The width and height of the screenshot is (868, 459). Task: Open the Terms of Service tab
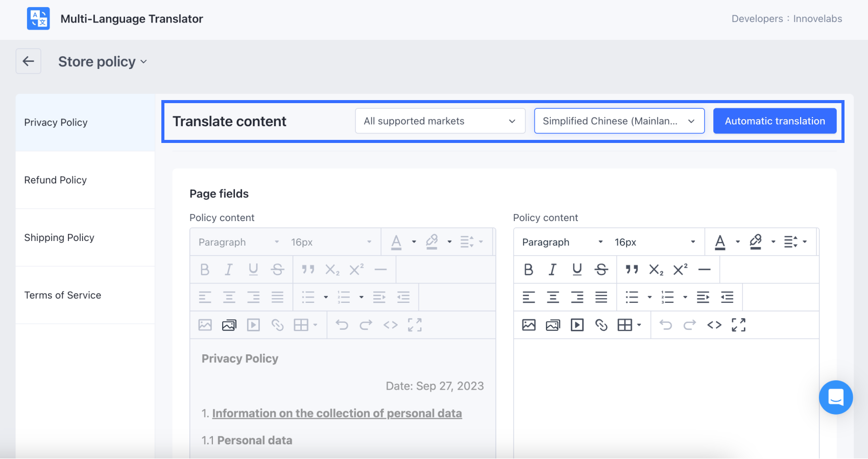[x=63, y=295]
